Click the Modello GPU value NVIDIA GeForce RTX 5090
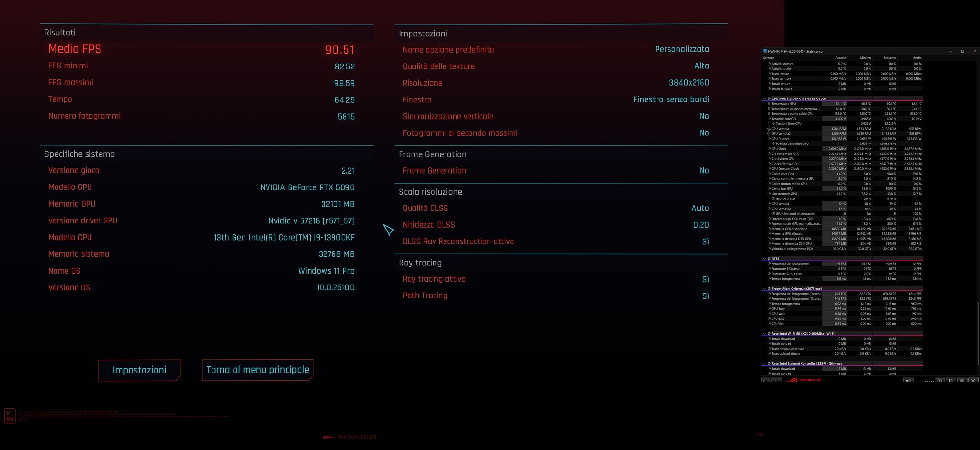Image resolution: width=980 pixels, height=450 pixels. 307,187
